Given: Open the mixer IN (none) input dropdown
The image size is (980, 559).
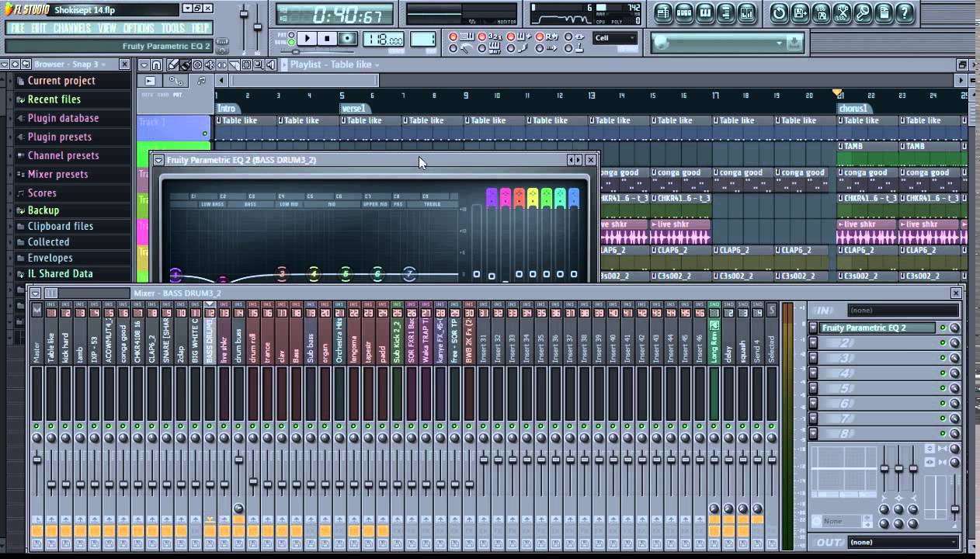Looking at the screenshot, I should coord(903,311).
